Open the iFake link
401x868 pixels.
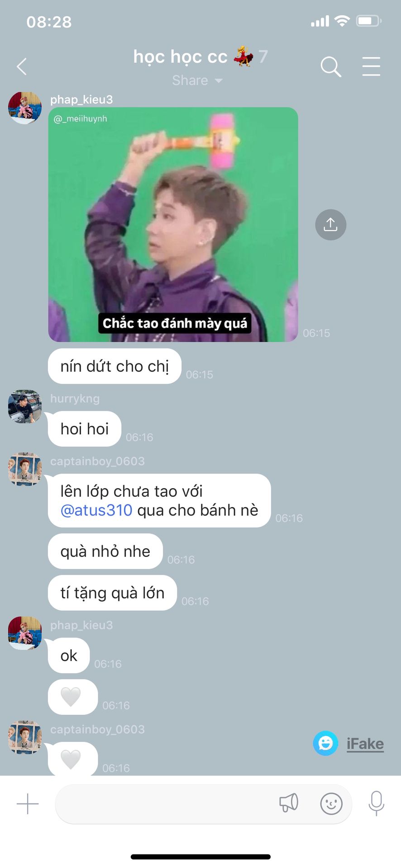tap(365, 744)
